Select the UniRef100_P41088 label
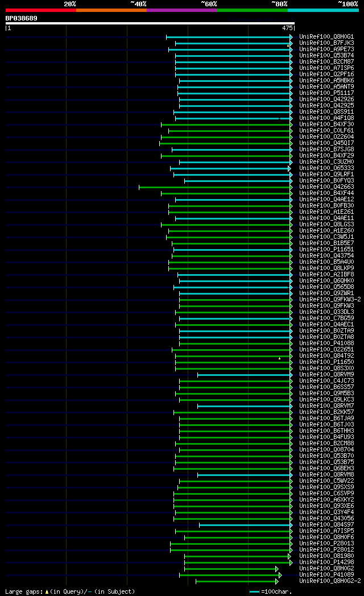Screen dimensions: 364x596 point(326,343)
